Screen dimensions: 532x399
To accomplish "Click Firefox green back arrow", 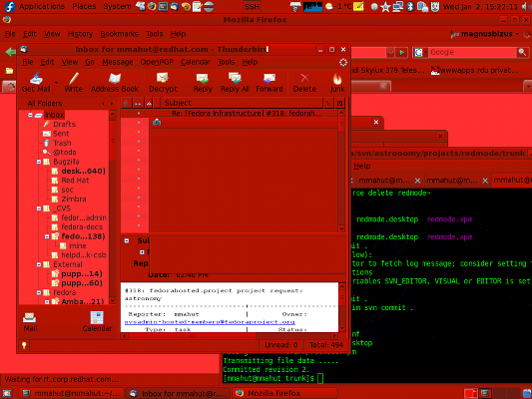I will click(x=11, y=52).
